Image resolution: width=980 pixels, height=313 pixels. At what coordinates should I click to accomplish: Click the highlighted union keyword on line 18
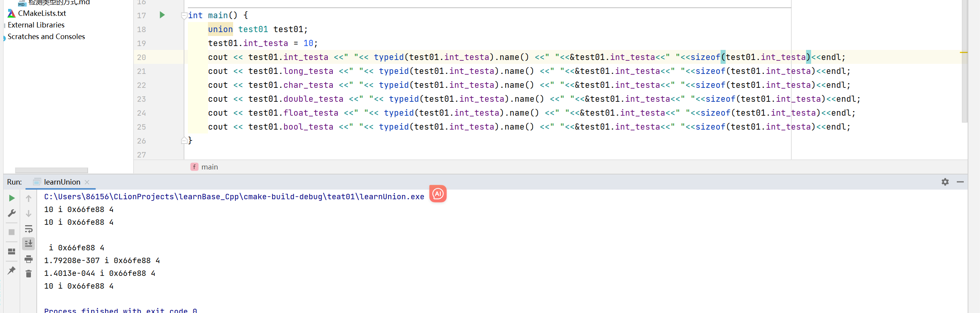coord(220,29)
